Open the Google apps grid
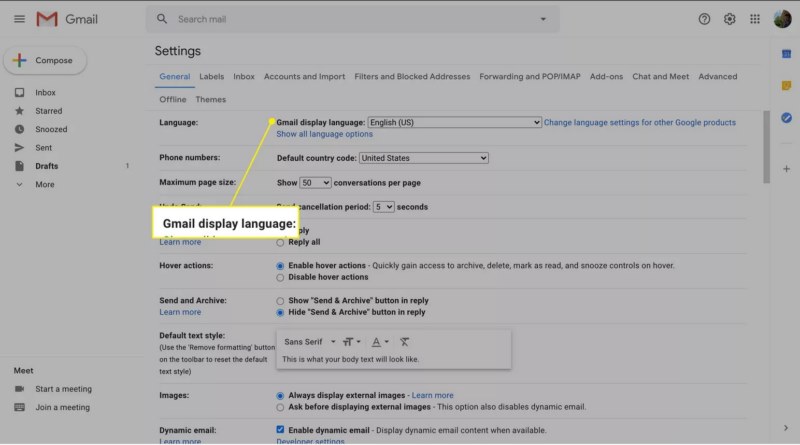 pyautogui.click(x=755, y=19)
